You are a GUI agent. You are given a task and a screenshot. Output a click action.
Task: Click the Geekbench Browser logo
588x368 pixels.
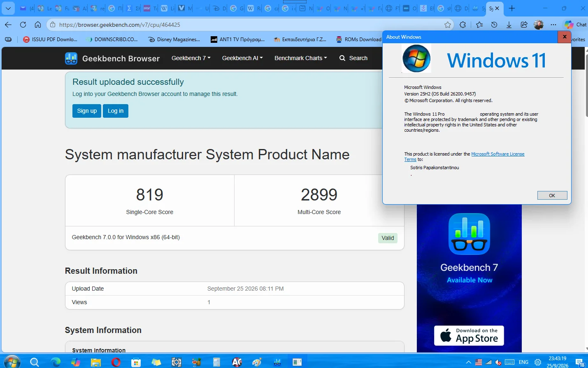click(x=112, y=58)
